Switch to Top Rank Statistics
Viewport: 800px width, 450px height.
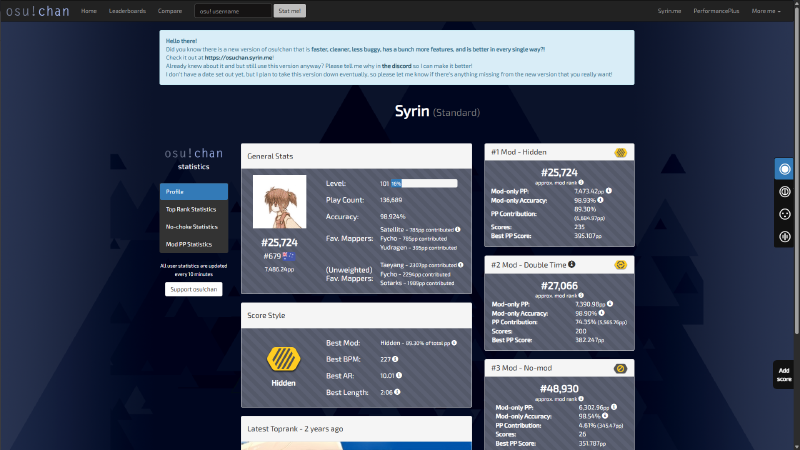(194, 209)
